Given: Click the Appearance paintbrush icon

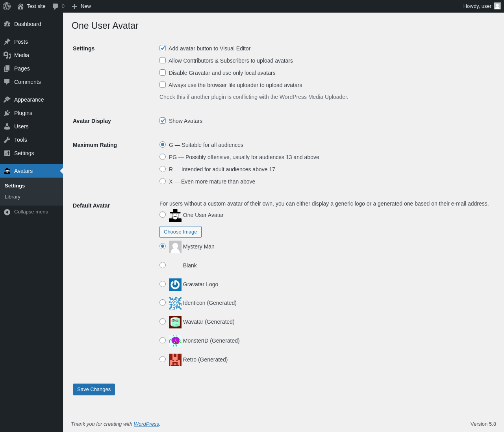Looking at the screenshot, I should (7, 100).
